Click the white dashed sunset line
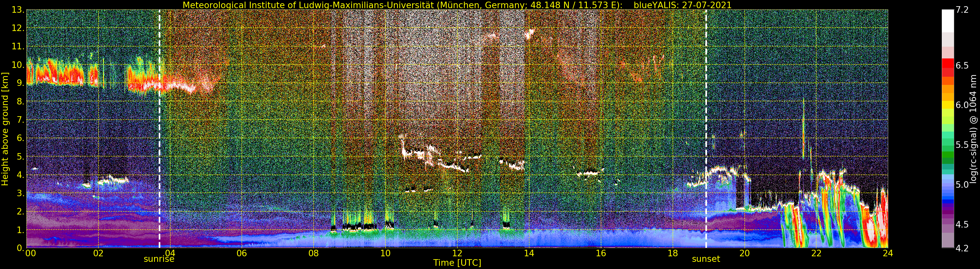Screen dimensions: 980x269 pyautogui.click(x=706, y=129)
